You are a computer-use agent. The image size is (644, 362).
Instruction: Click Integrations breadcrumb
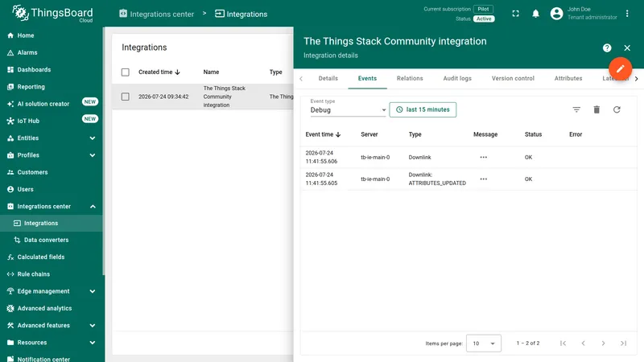click(241, 14)
